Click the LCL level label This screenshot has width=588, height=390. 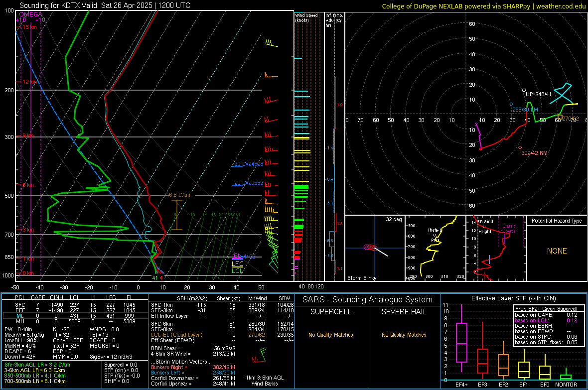pyautogui.click(x=237, y=271)
